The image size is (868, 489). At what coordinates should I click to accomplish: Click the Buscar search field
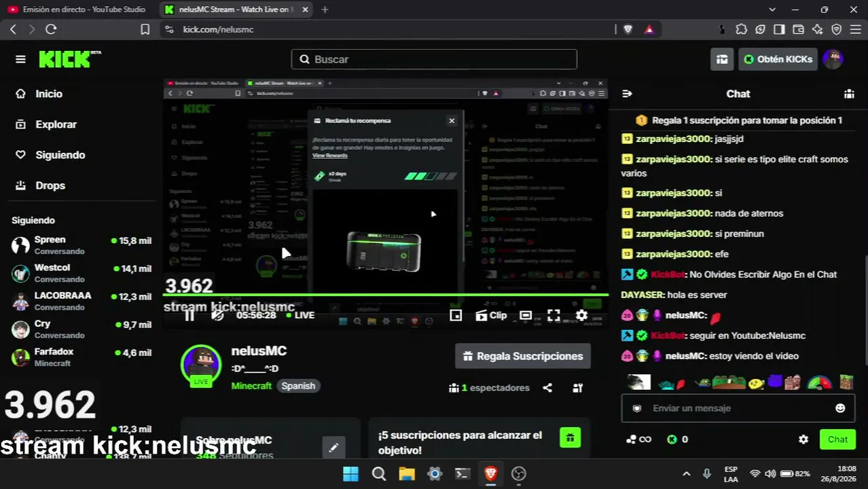(x=434, y=59)
